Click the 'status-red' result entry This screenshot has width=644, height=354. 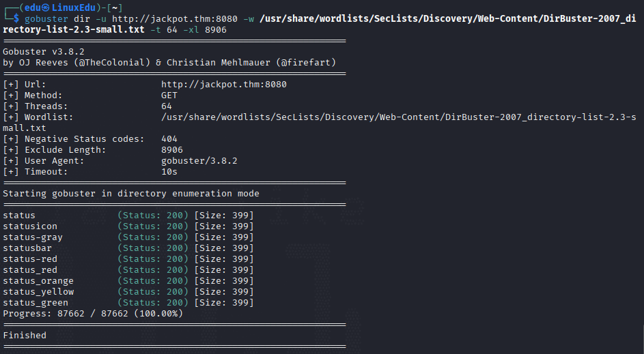128,259
